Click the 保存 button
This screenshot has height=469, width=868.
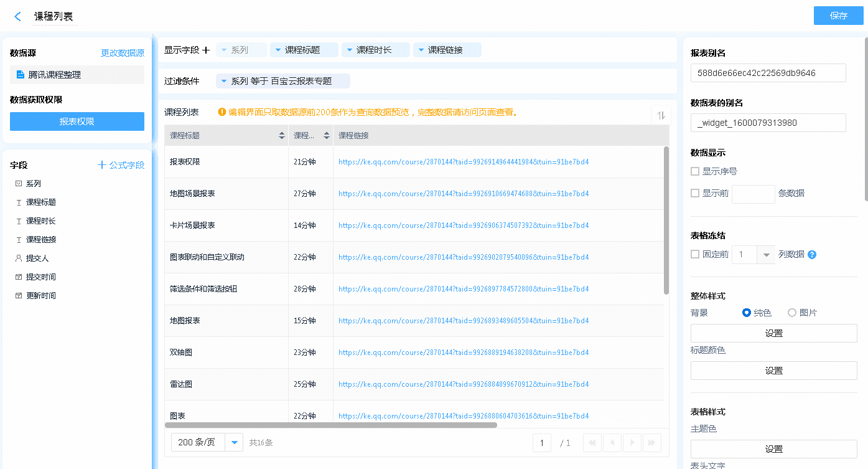pos(838,16)
